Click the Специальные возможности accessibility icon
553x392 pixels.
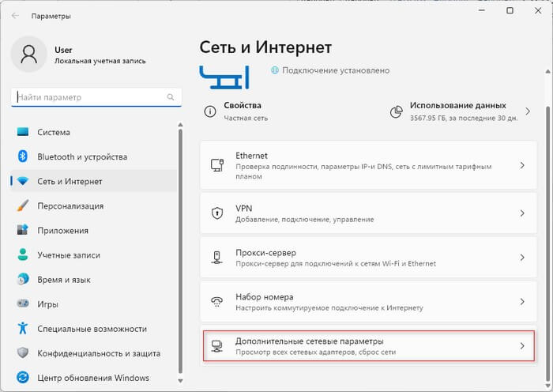tap(23, 328)
